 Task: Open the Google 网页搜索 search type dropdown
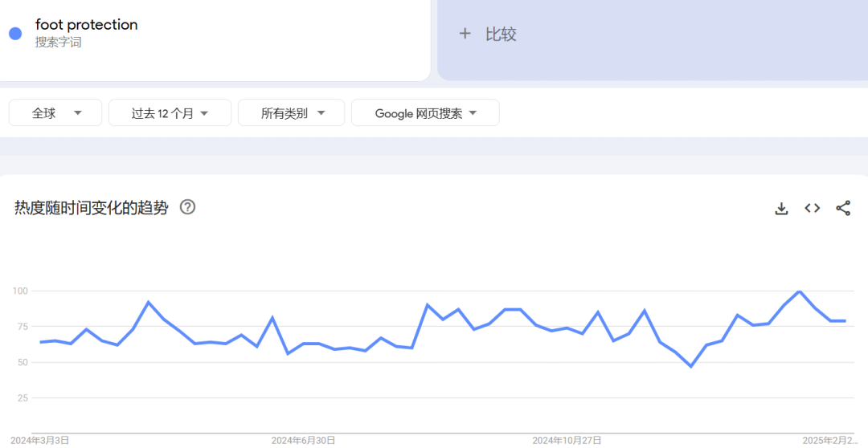tap(425, 113)
